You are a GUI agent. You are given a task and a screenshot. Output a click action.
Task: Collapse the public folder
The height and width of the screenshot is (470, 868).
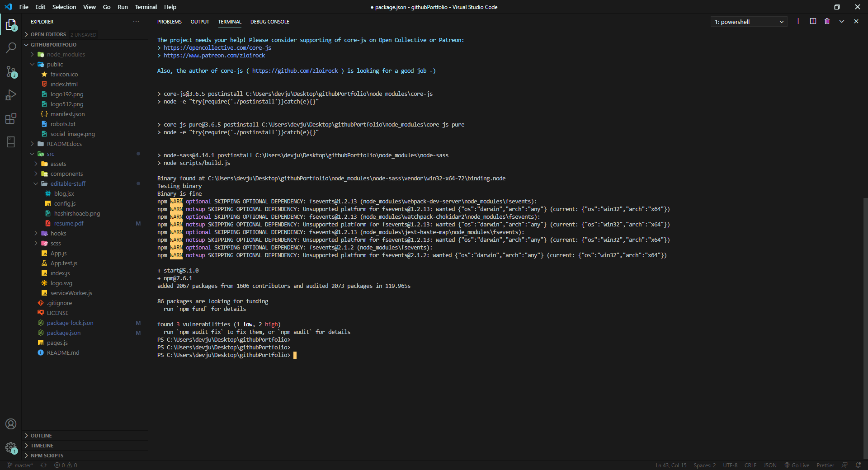(85, 64)
